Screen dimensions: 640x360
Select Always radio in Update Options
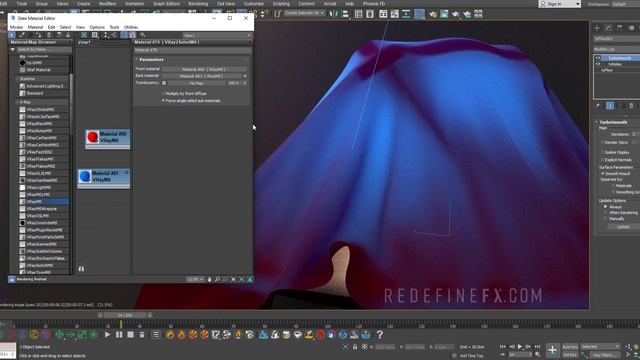click(605, 207)
